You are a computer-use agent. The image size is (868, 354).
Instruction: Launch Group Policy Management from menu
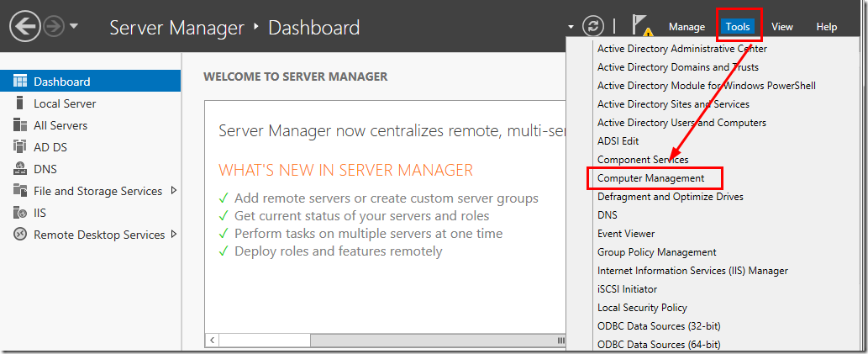(656, 252)
